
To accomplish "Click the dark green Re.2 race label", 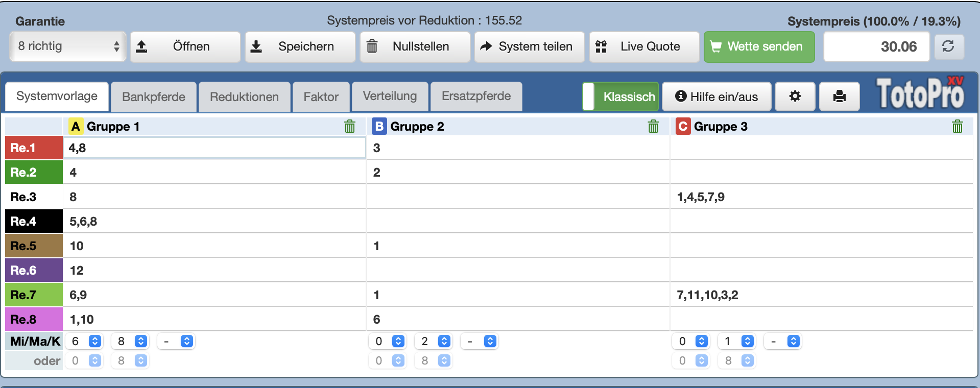I will click(x=34, y=172).
